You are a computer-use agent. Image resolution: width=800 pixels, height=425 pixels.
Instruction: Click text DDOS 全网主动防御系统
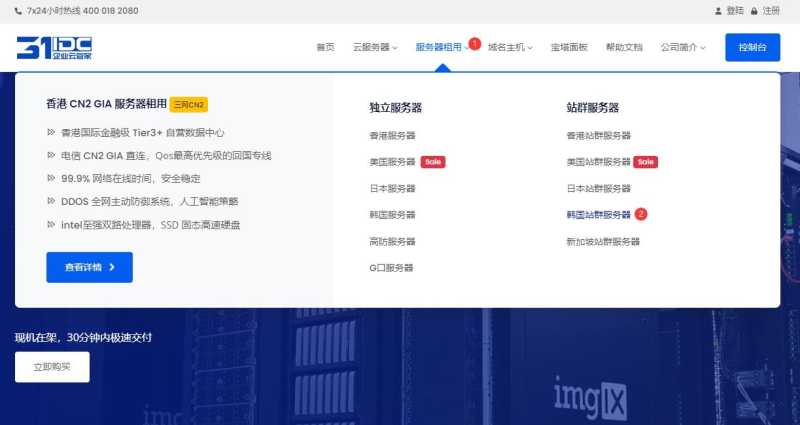pyautogui.click(x=115, y=202)
